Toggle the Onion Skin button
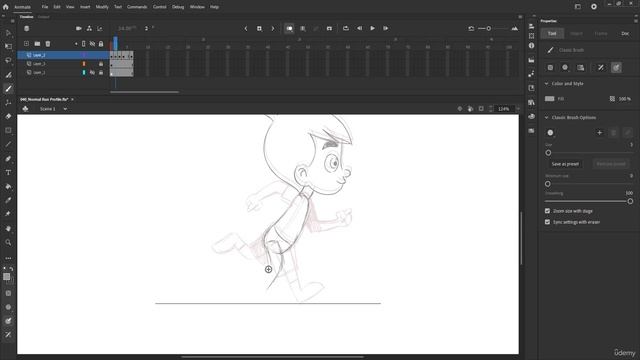 (289, 29)
